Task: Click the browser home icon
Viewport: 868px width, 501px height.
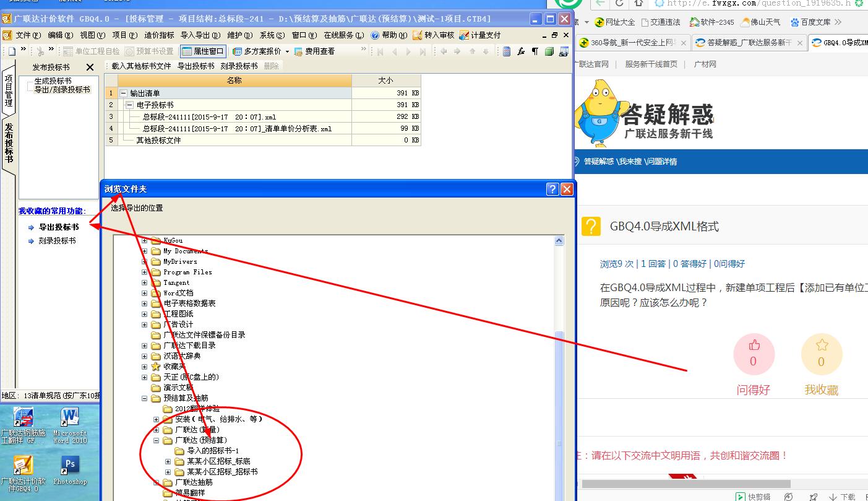Action: click(638, 3)
